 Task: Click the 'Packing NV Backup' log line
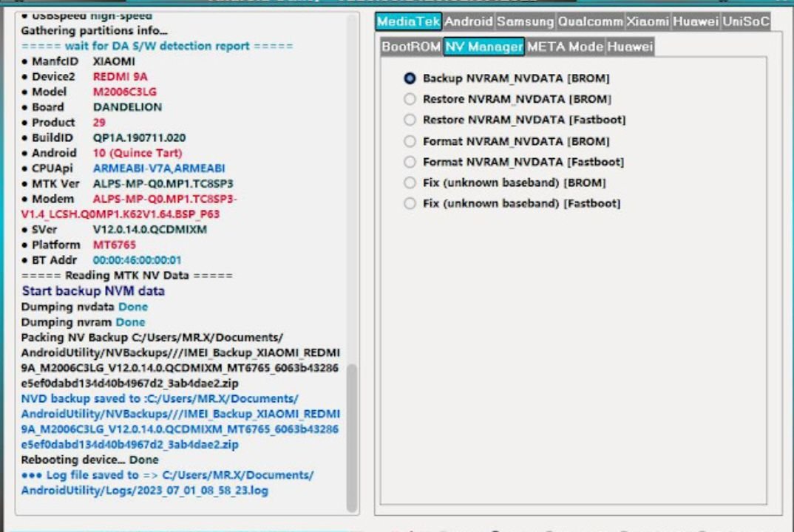tap(180, 361)
